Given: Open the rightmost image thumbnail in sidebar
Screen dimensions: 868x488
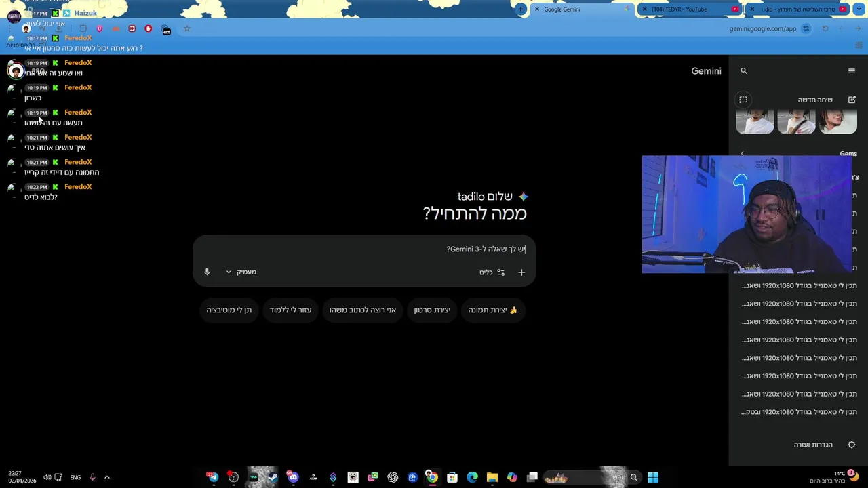Looking at the screenshot, I should (838, 123).
